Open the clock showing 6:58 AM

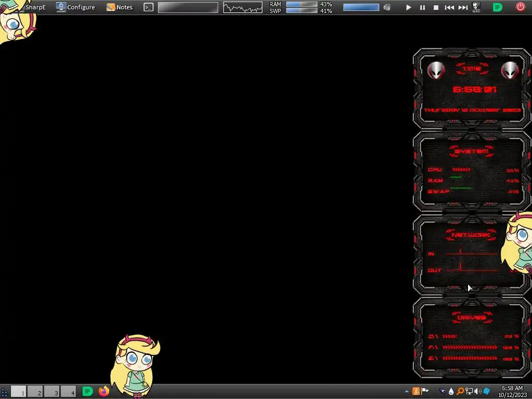click(x=512, y=392)
